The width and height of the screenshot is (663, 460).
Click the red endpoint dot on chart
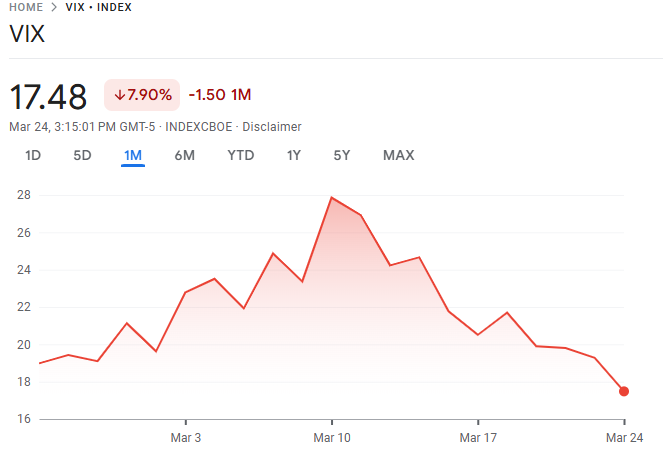(x=624, y=391)
